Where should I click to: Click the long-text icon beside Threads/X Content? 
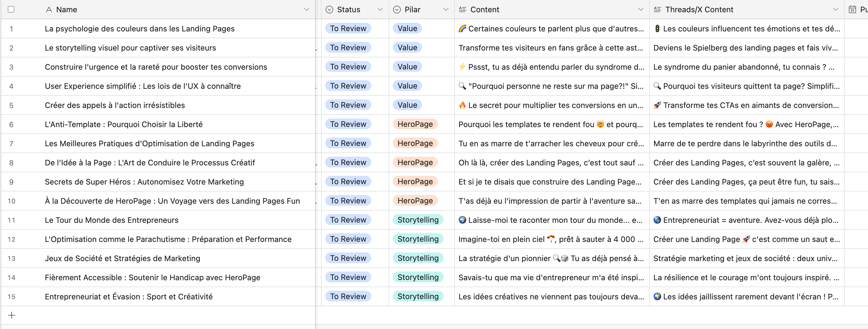click(657, 10)
